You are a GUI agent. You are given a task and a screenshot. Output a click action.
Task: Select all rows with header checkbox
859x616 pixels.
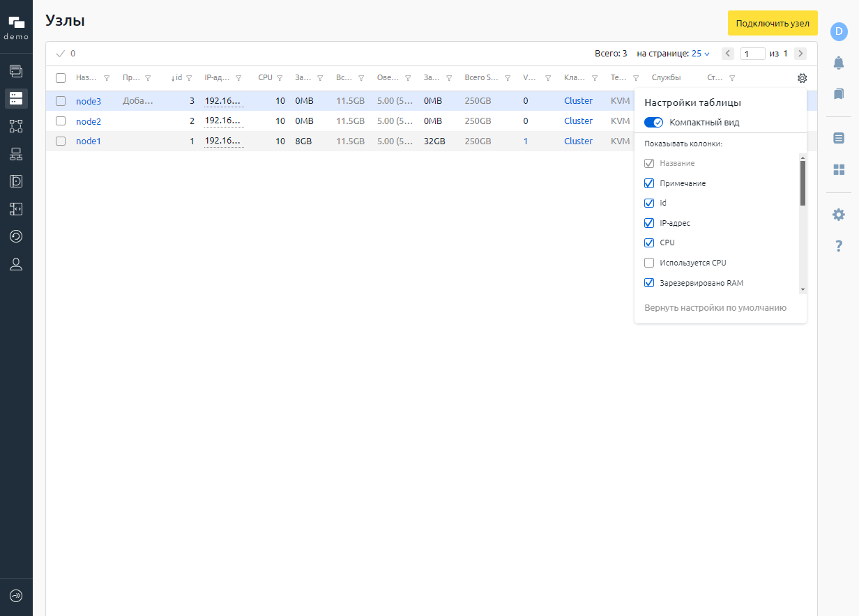[x=61, y=78]
